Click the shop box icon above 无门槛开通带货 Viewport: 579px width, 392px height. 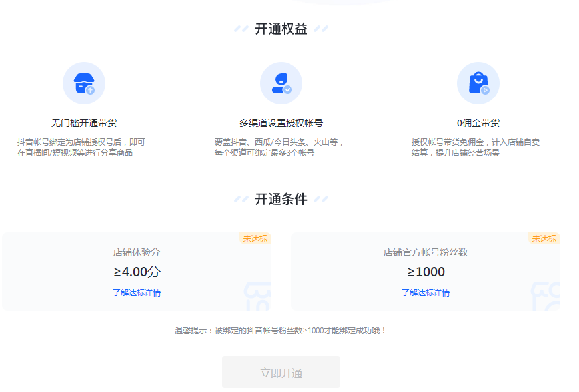[84, 83]
